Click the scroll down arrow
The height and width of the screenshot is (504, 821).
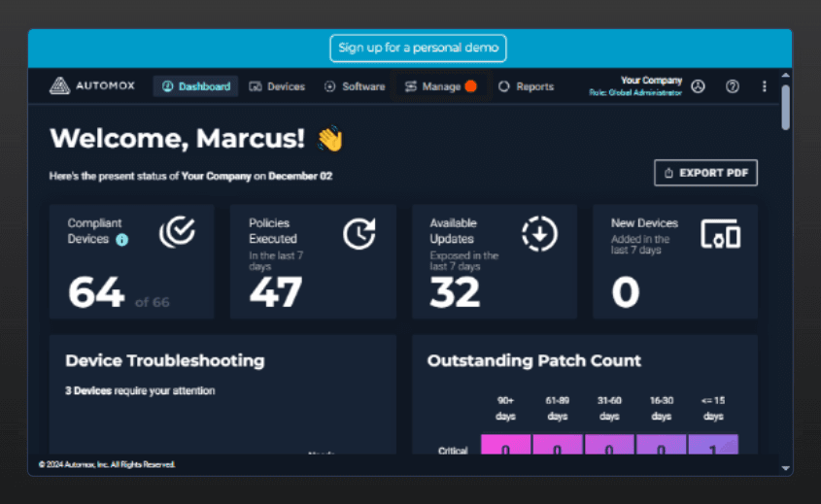click(785, 468)
